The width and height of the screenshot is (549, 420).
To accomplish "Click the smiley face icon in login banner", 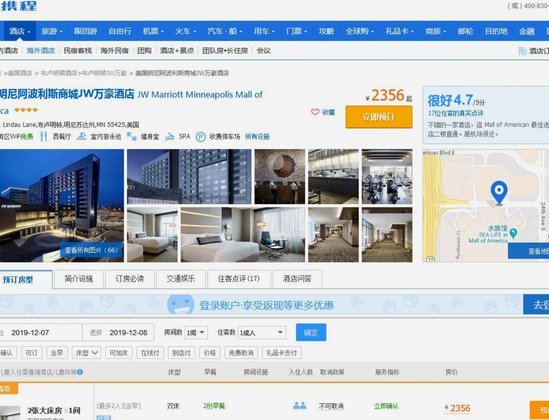I will pos(181,304).
